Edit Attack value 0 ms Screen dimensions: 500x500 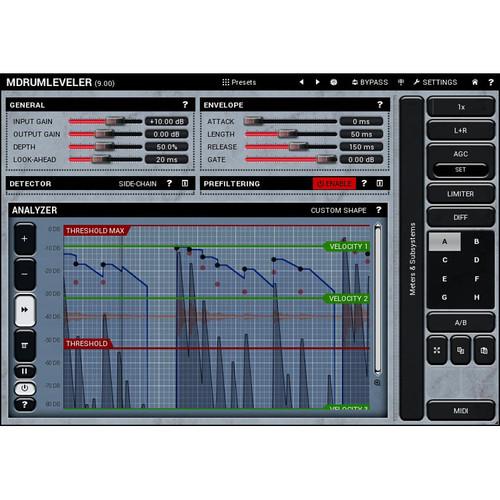[x=361, y=121]
